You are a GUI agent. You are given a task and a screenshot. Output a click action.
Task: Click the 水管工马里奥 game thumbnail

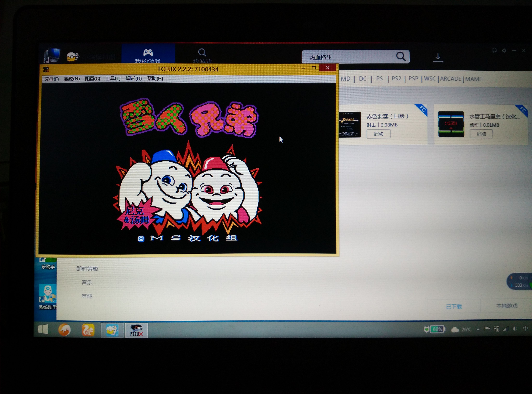(x=451, y=124)
